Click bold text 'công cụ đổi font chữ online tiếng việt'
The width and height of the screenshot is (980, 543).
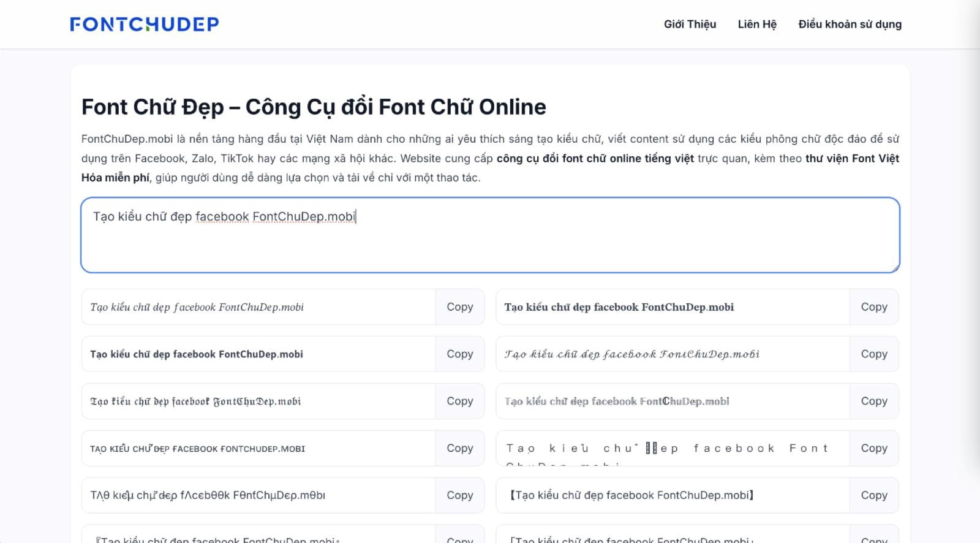click(x=595, y=159)
